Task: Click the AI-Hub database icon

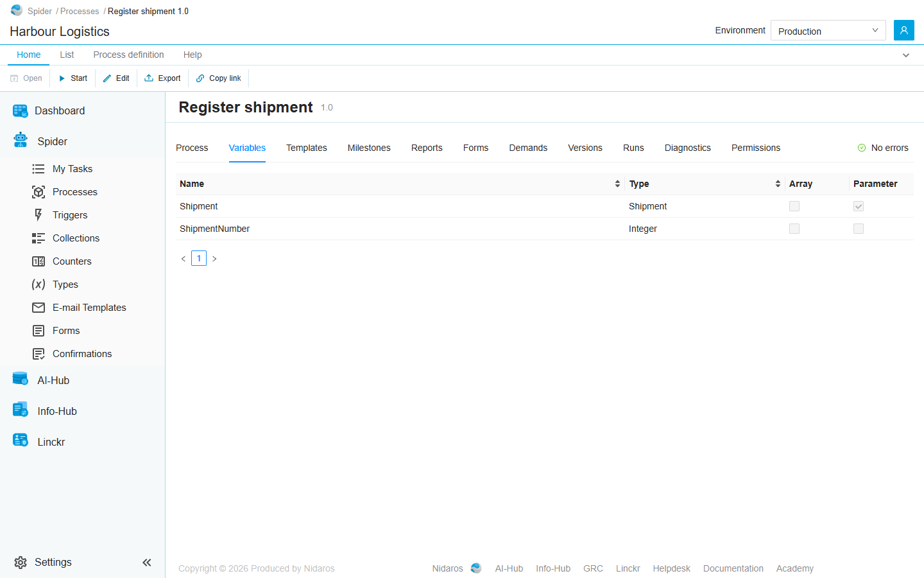Action: 21,379
